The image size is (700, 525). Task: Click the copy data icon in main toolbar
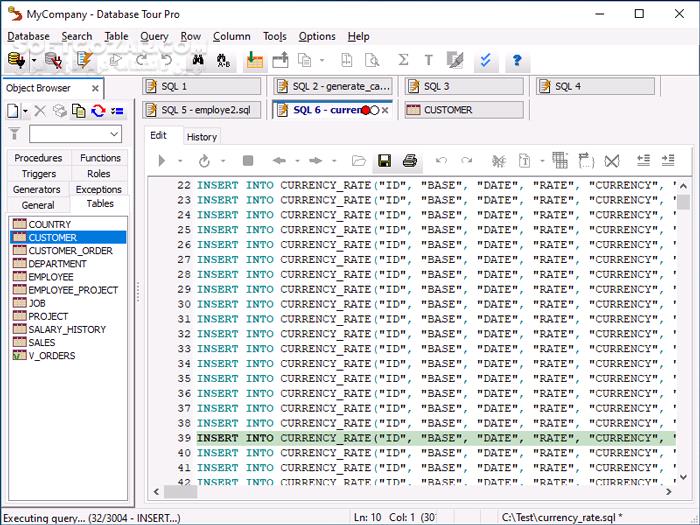pyautogui.click(x=304, y=60)
